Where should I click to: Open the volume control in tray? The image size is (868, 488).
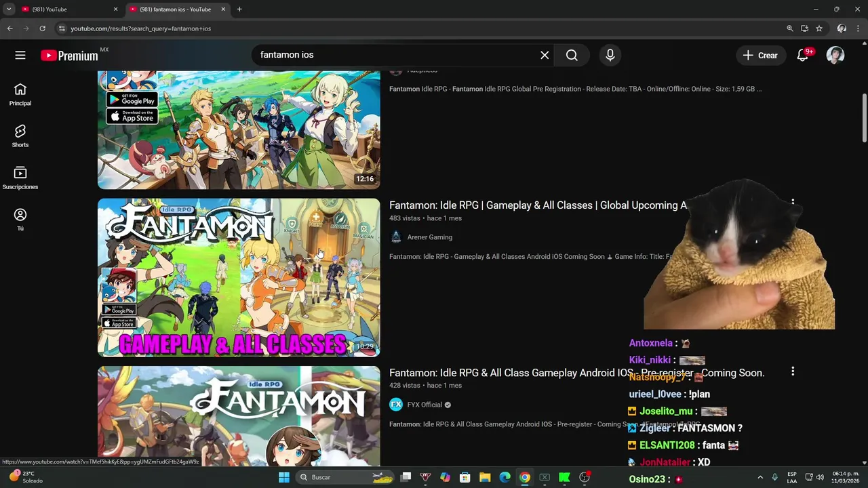[x=821, y=477]
